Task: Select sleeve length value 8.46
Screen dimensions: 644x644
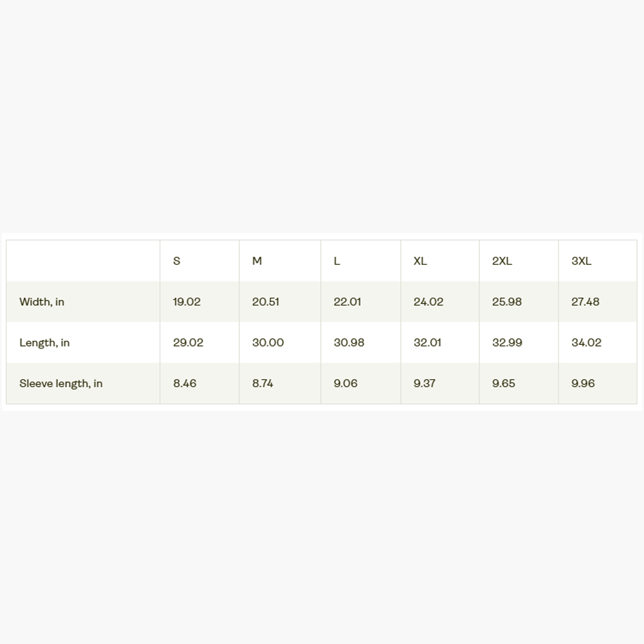Action: pos(184,383)
